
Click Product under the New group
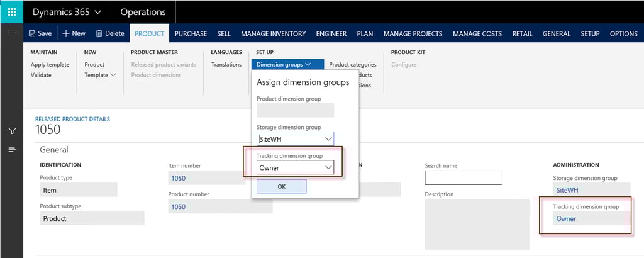pyautogui.click(x=94, y=64)
